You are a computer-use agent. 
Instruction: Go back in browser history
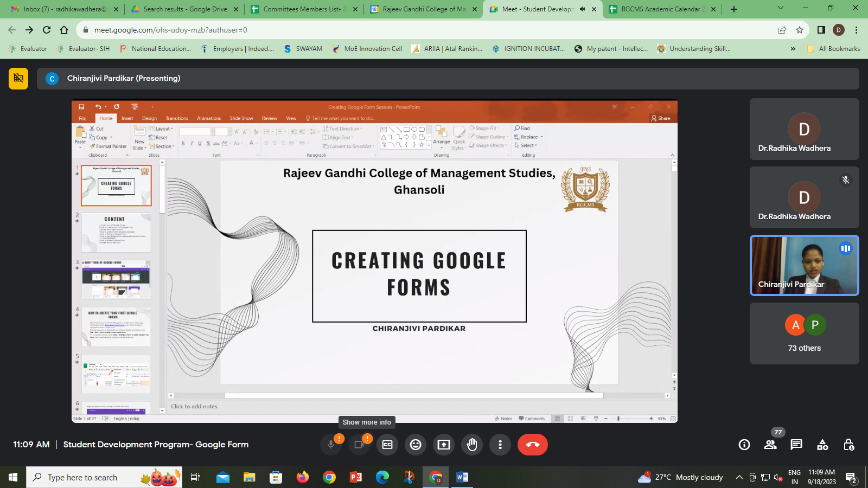coord(12,30)
